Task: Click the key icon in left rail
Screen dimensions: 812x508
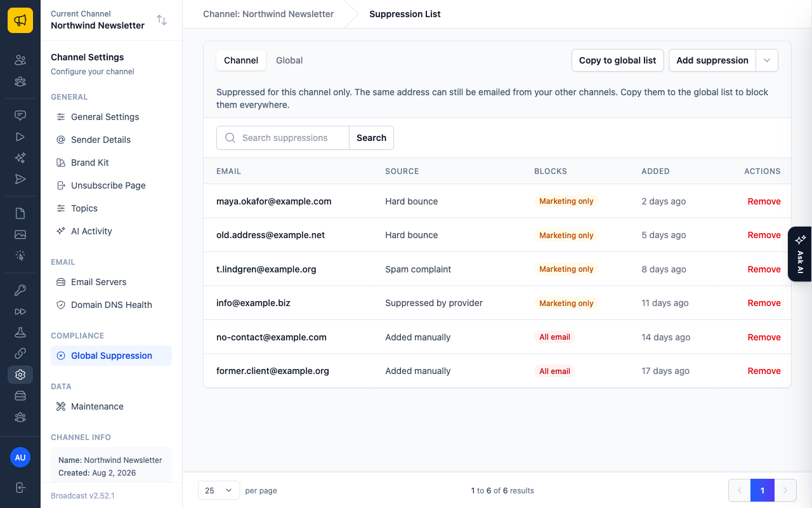Action: [20, 290]
